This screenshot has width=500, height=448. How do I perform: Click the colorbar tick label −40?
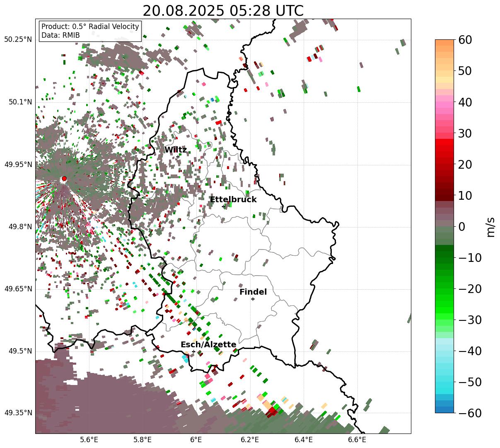pos(469,351)
